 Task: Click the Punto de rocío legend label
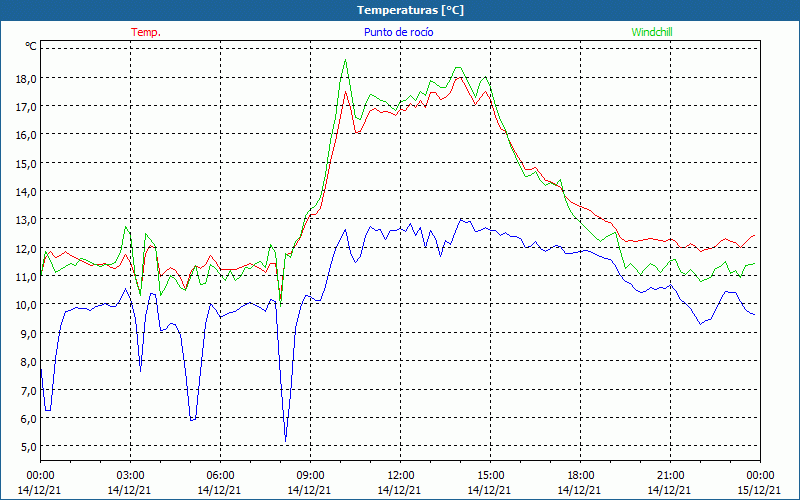pyautogui.click(x=399, y=32)
